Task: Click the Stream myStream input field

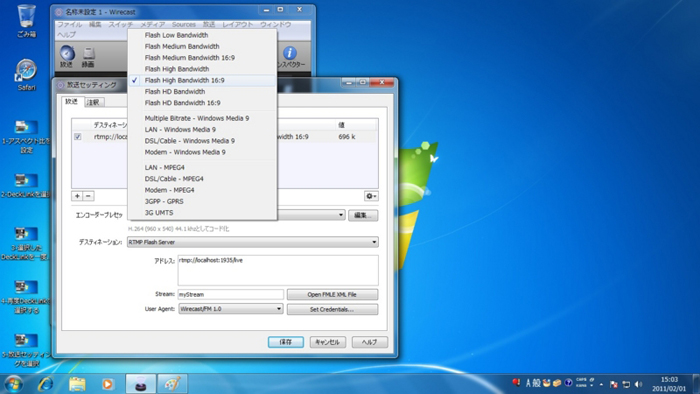Action: pos(231,294)
